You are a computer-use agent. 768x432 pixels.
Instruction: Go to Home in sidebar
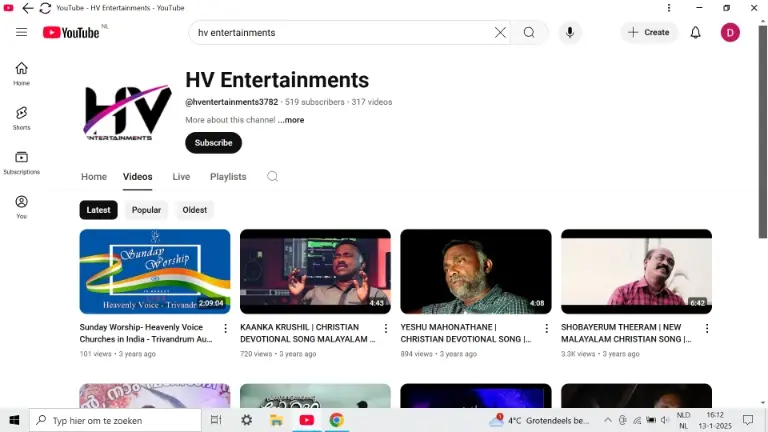(x=22, y=74)
